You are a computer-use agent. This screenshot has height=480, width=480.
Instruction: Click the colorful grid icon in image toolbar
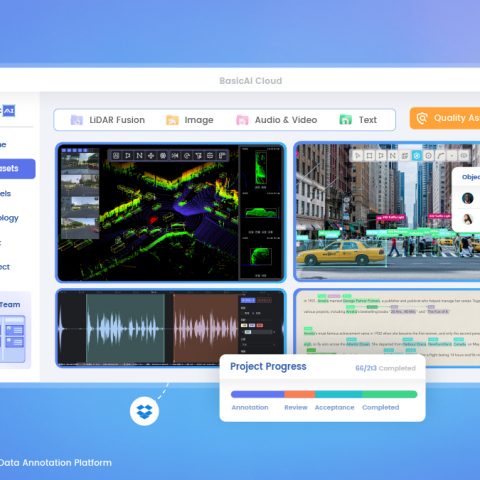[x=405, y=156]
